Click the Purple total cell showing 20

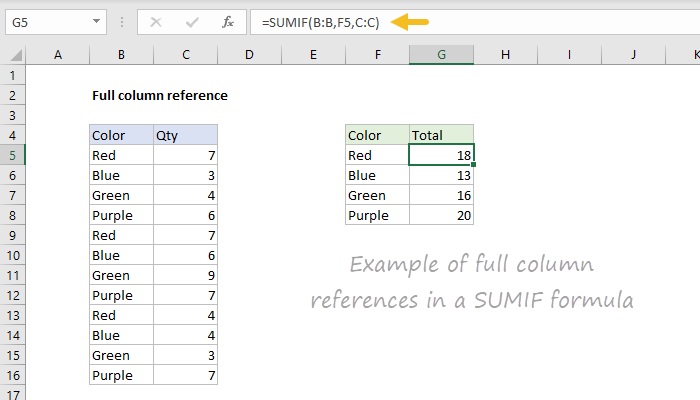441,215
